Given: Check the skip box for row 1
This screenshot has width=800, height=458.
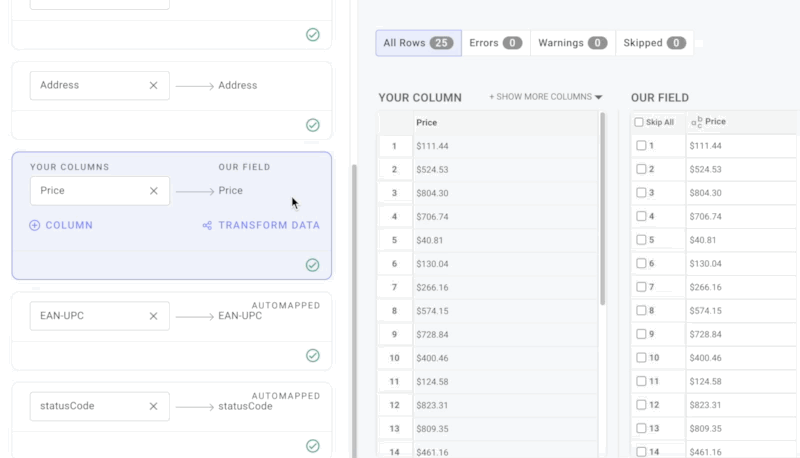Looking at the screenshot, I should (641, 146).
